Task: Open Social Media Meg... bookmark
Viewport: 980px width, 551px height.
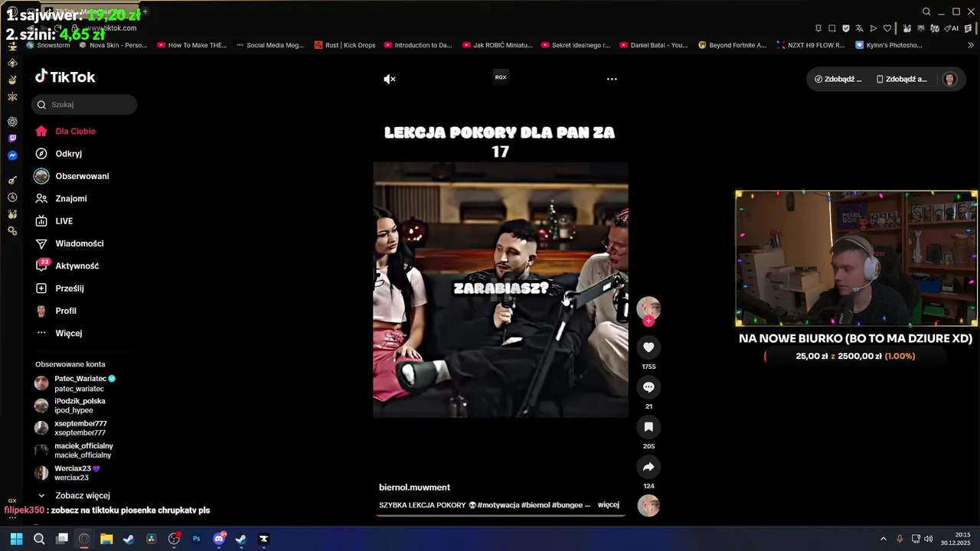Action: point(270,45)
